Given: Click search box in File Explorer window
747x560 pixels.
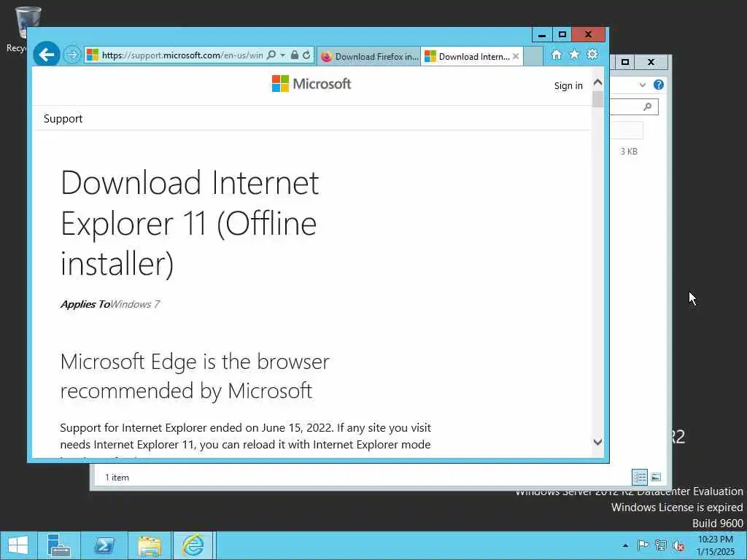Looking at the screenshot, I should point(634,106).
